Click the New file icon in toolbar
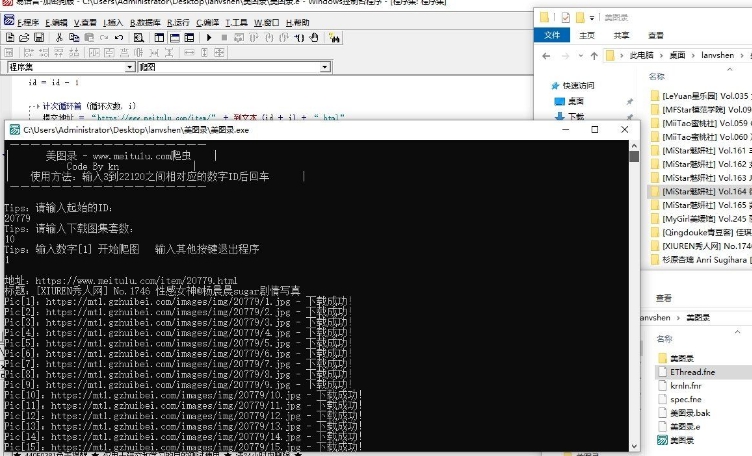 [9, 37]
